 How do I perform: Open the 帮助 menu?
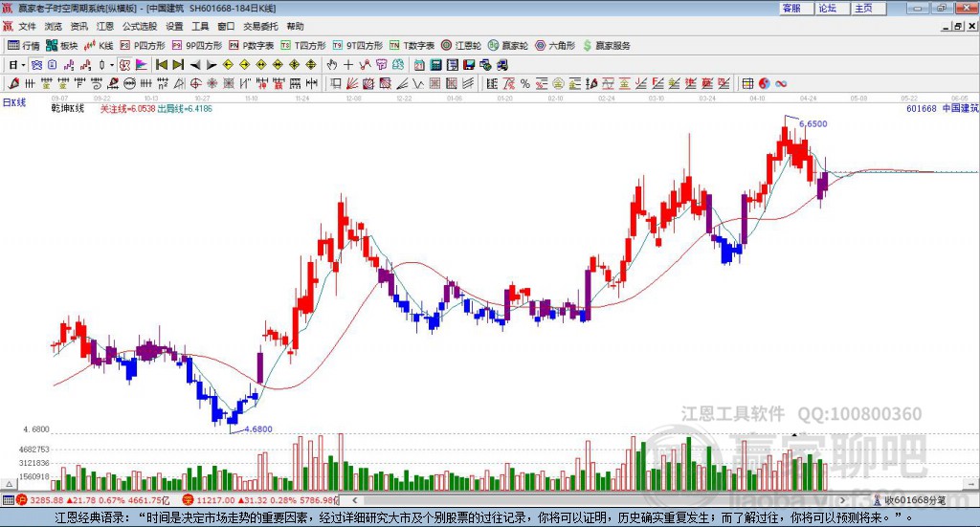[295, 26]
